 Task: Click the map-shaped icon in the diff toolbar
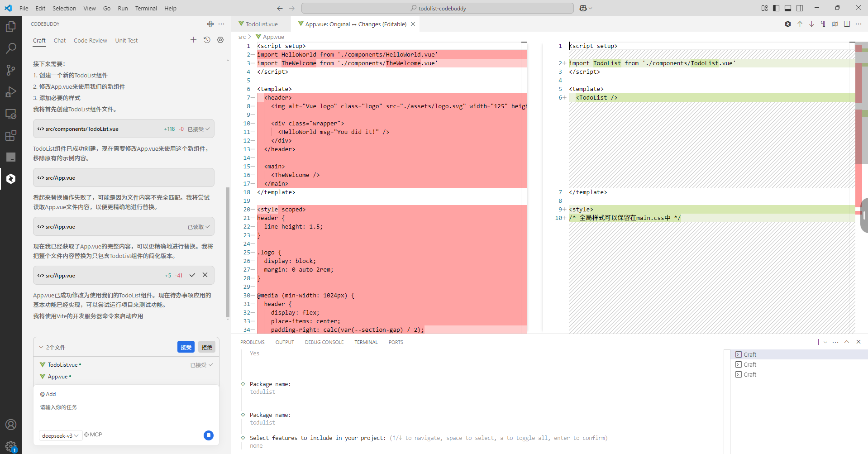[835, 24]
